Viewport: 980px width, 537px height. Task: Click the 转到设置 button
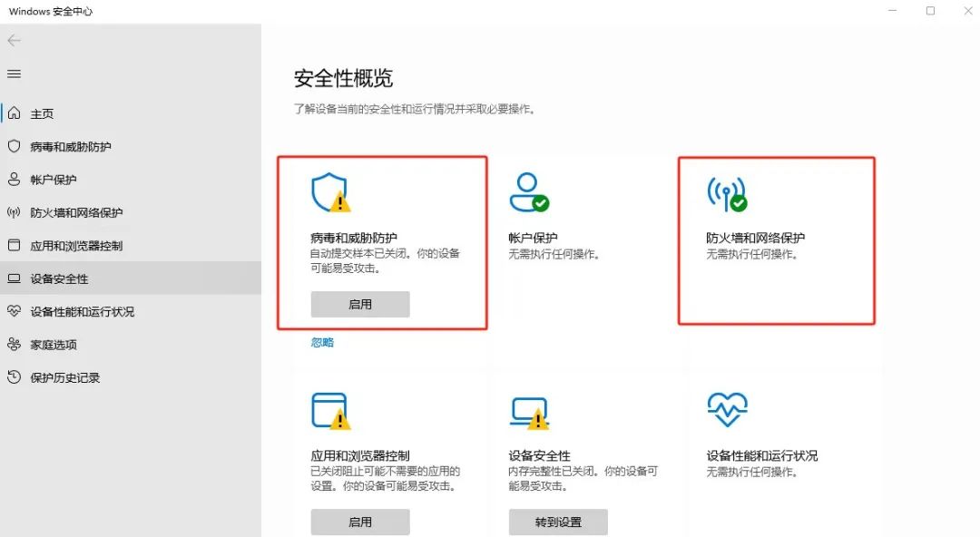click(x=558, y=522)
